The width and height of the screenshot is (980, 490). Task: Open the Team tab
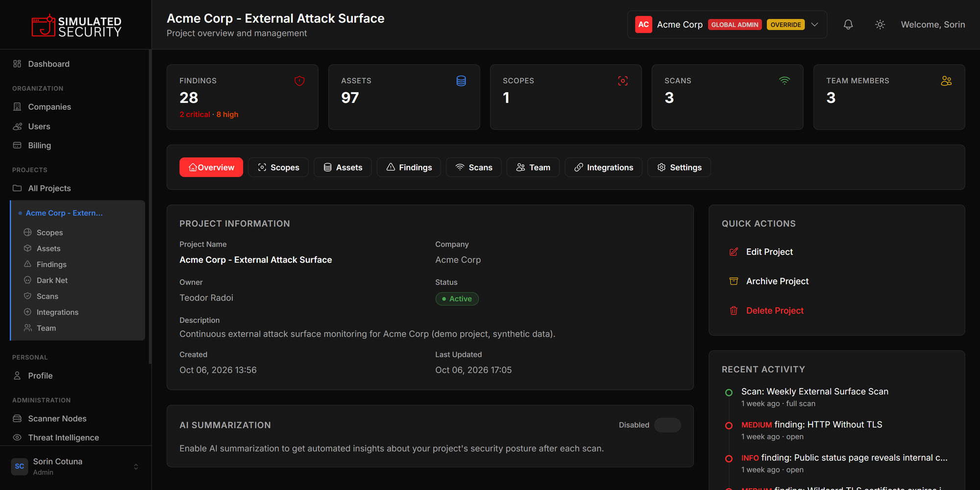click(533, 168)
